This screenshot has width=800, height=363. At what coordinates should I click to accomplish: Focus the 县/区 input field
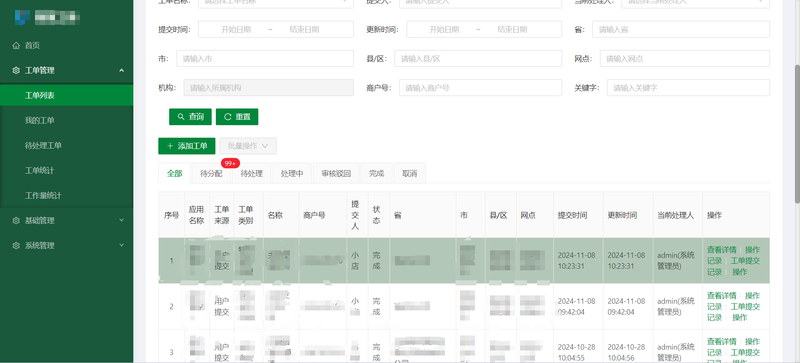(478, 59)
